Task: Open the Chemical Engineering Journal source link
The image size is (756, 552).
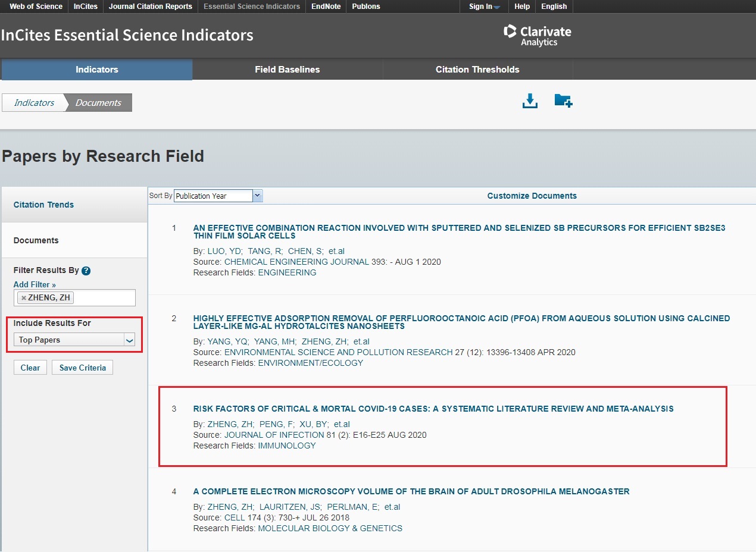Action: [296, 262]
